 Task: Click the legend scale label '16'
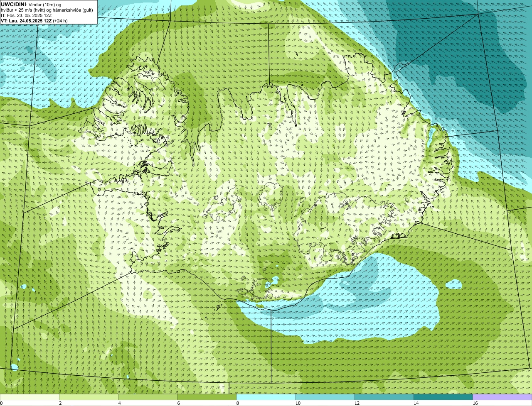coord(475,403)
